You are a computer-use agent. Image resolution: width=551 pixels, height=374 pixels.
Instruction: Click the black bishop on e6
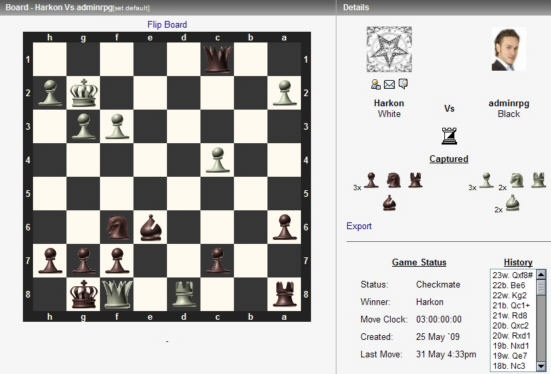pyautogui.click(x=150, y=227)
